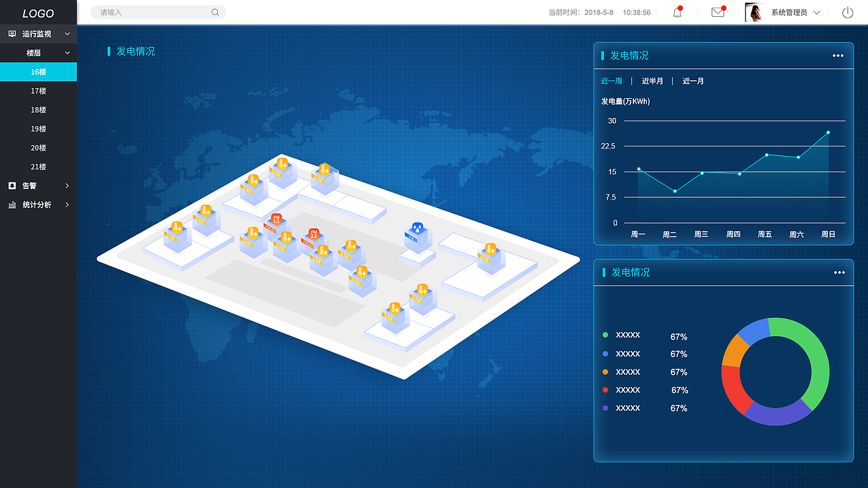Screen dimensions: 868x488
Task: Click the search magnifier icon
Action: click(215, 12)
